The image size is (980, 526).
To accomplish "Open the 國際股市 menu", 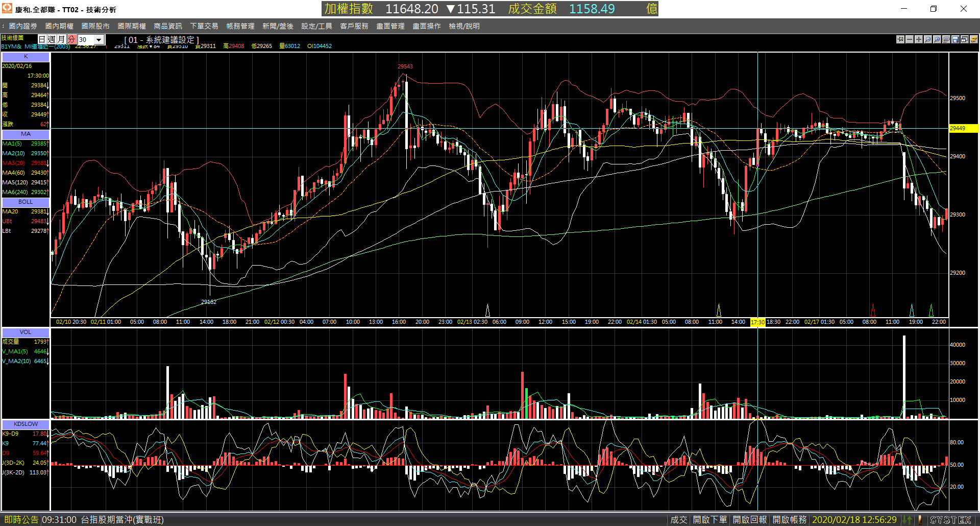I will point(95,26).
